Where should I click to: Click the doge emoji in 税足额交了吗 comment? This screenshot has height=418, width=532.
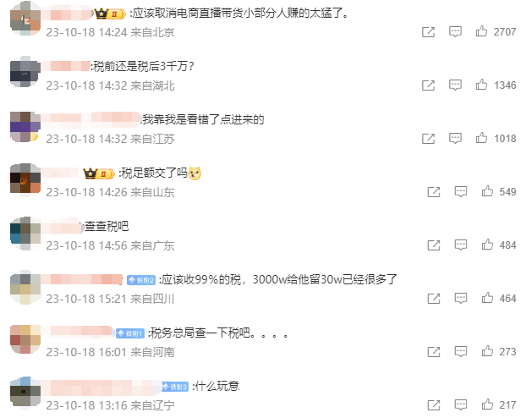(195, 173)
